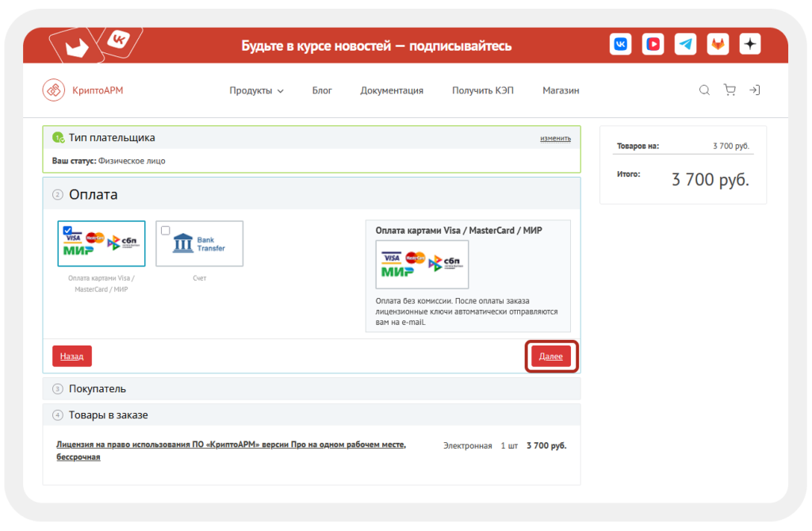
Task: Go to the Блог menu item
Action: point(322,90)
